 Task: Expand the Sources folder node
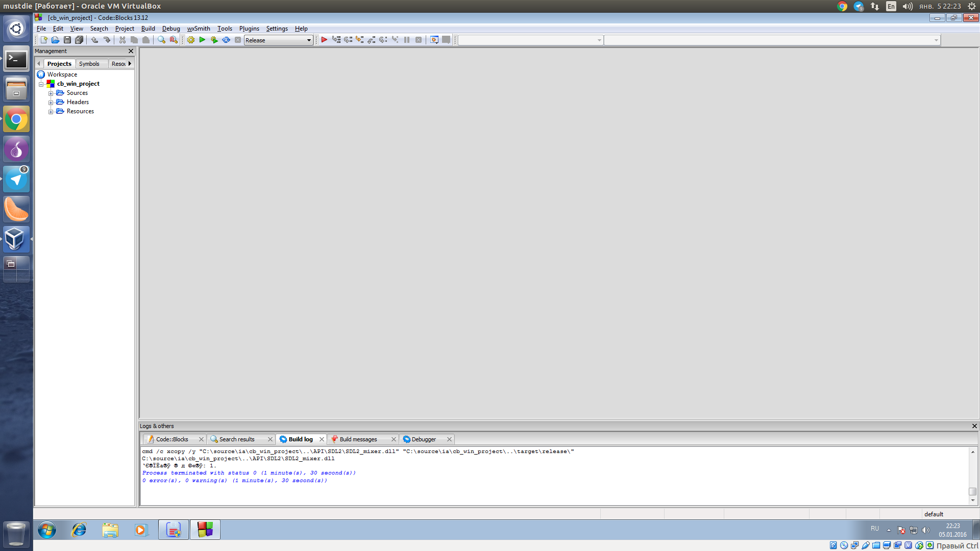(51, 93)
